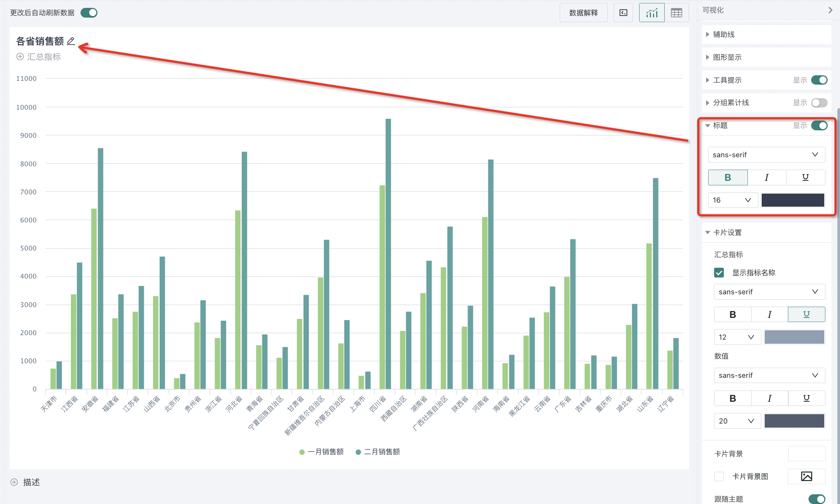Click the pencil icon beside chart title
840x504 pixels.
click(71, 41)
